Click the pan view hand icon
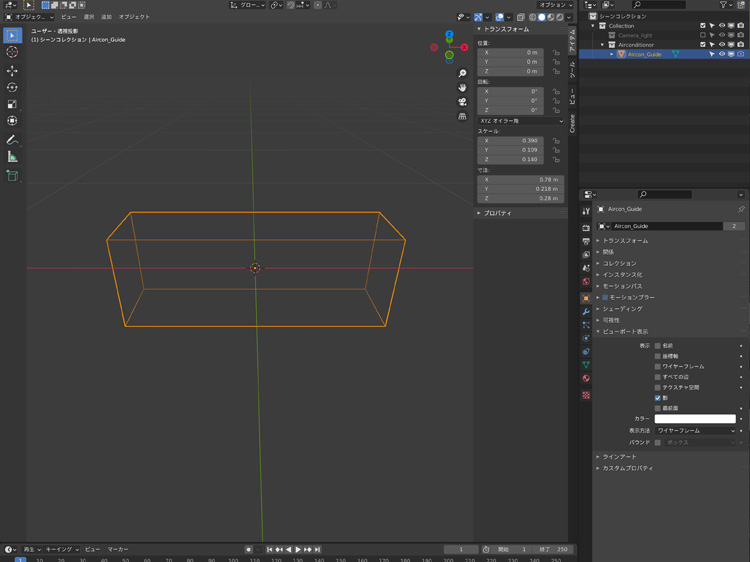 (462, 88)
